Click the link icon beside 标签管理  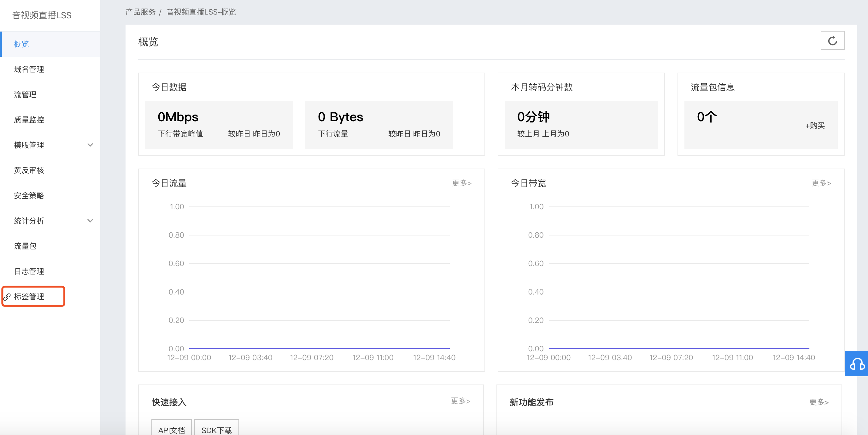pyautogui.click(x=7, y=297)
